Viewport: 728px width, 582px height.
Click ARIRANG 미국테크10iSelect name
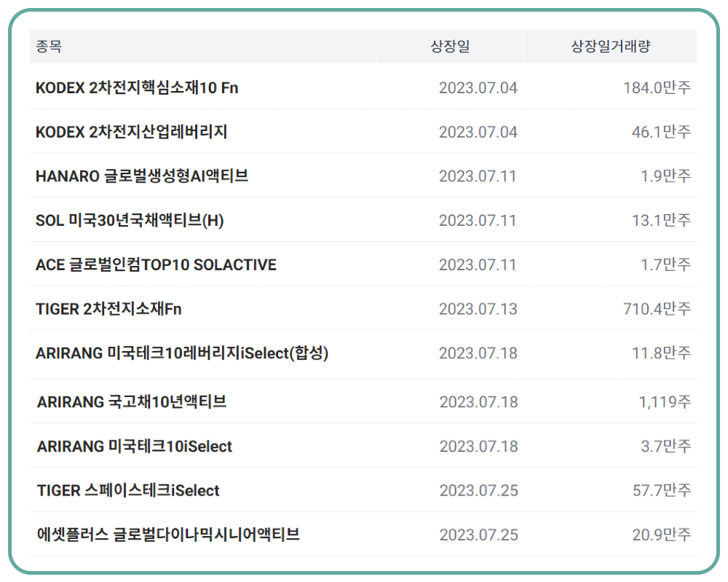135,447
